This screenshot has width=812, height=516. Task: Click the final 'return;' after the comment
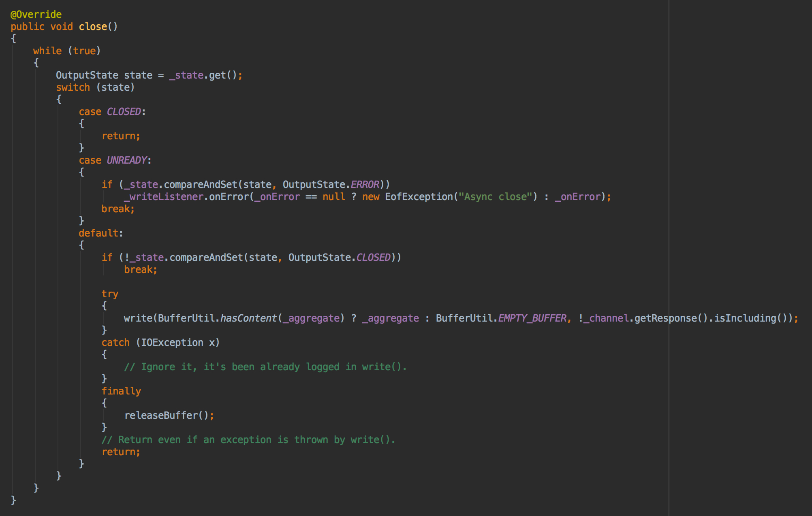(121, 452)
